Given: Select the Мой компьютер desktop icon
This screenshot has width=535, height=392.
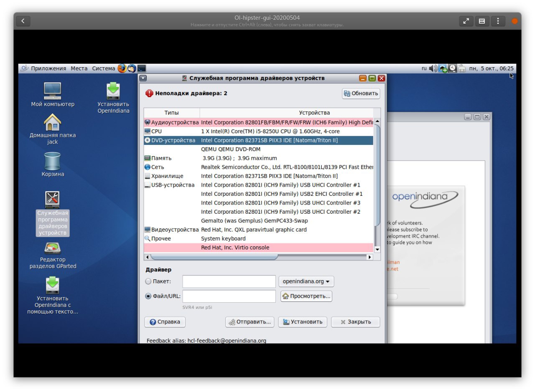Looking at the screenshot, I should (53, 95).
